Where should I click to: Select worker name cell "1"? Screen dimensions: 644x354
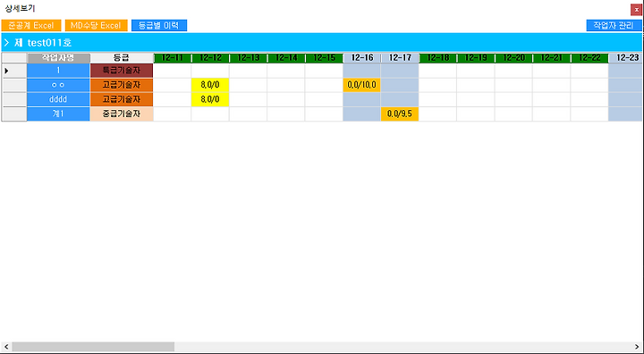58,71
